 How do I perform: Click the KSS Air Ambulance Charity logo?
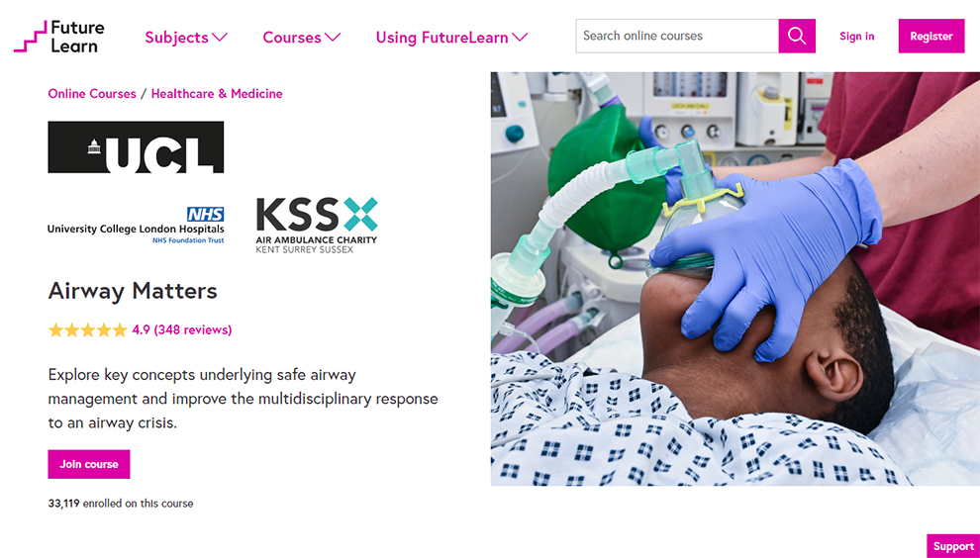[x=317, y=225]
